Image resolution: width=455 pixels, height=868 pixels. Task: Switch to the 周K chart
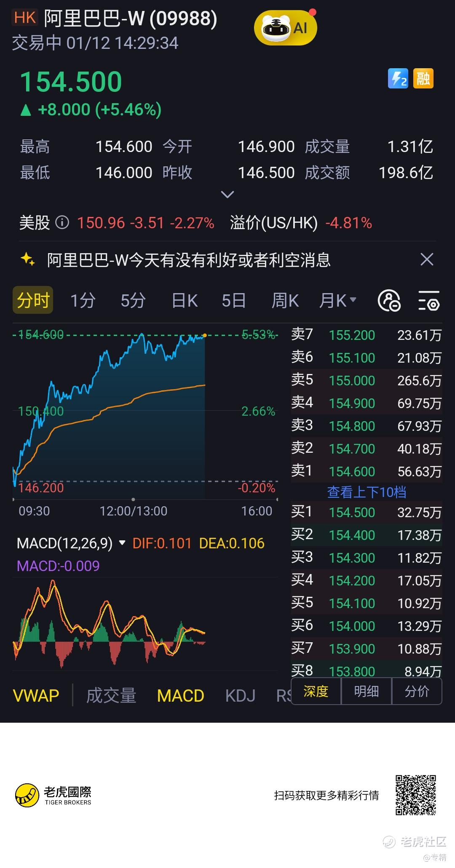(x=285, y=301)
